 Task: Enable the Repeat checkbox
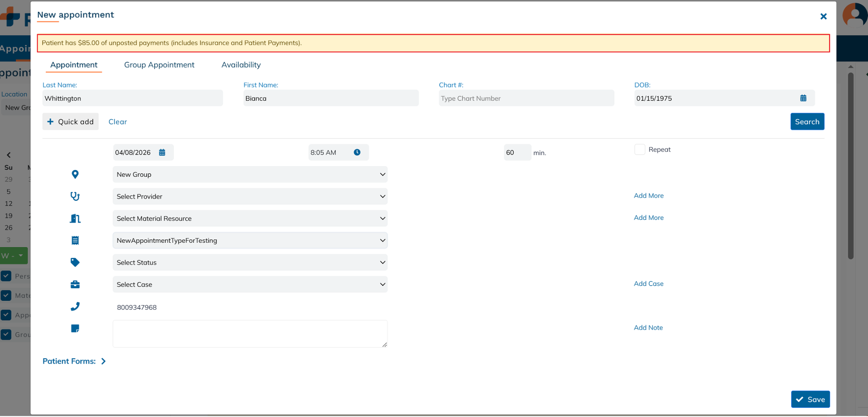click(x=640, y=150)
